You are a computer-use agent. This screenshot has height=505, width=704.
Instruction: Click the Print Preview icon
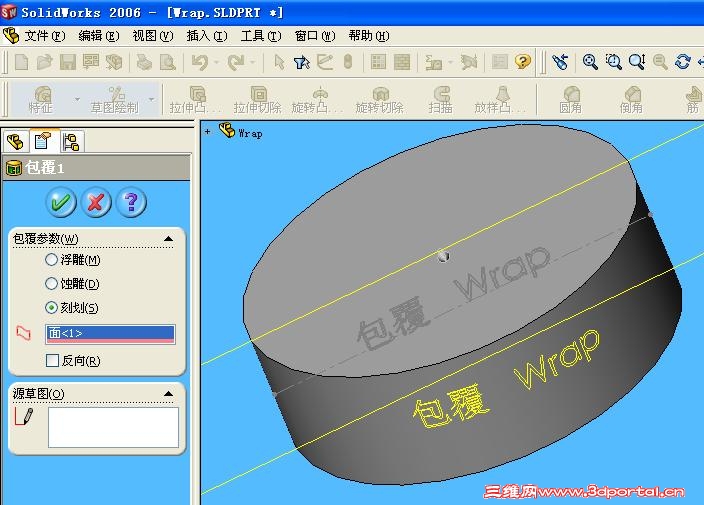tap(167, 62)
